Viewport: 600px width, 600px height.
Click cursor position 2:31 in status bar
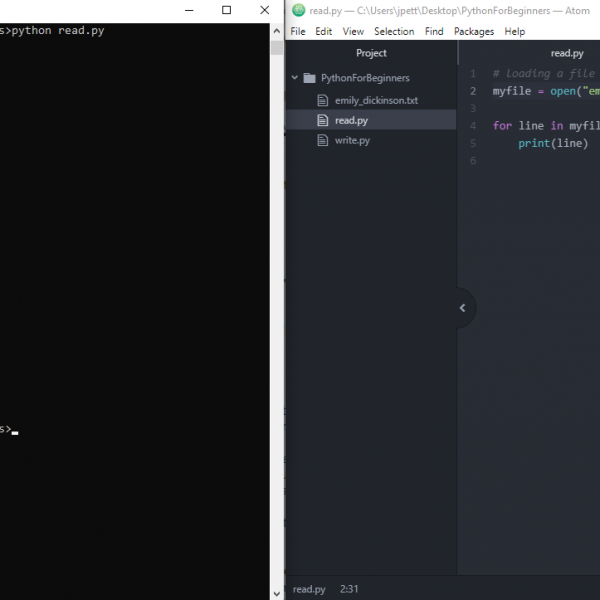tap(349, 589)
